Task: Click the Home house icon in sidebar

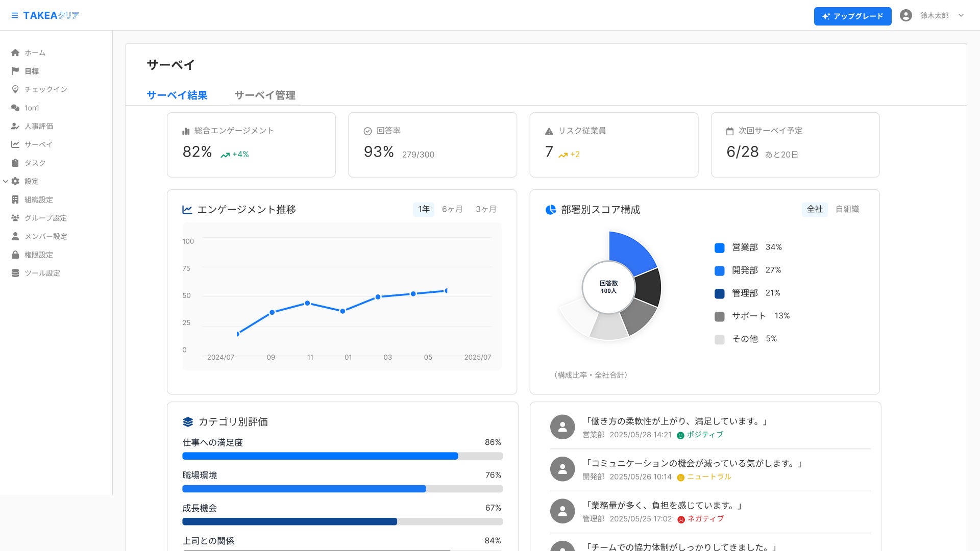Action: click(15, 53)
